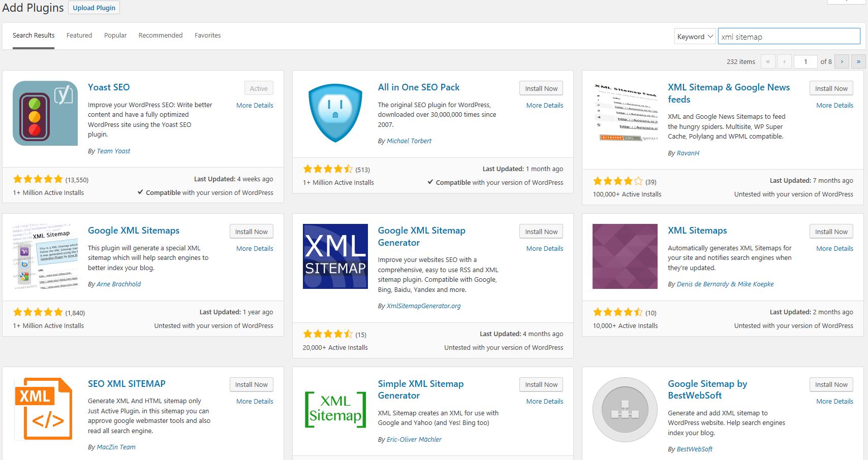
Task: Click the Yoast SEO star rating
Action: [38, 179]
